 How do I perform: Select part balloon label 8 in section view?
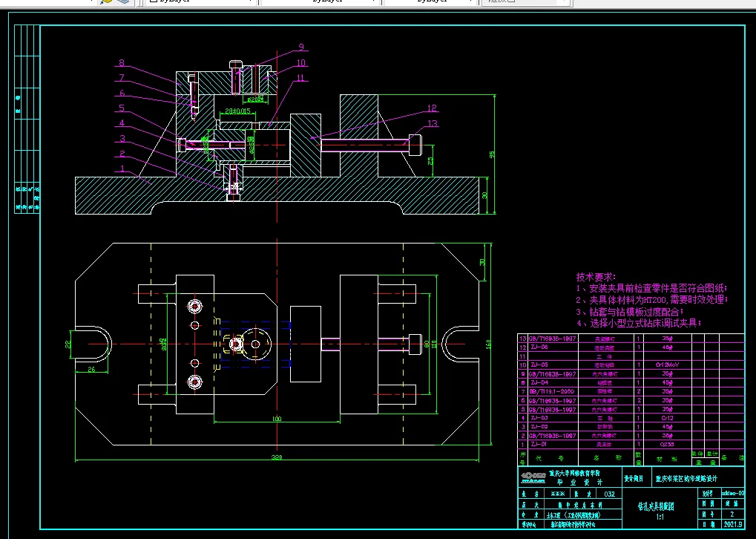click(x=122, y=62)
